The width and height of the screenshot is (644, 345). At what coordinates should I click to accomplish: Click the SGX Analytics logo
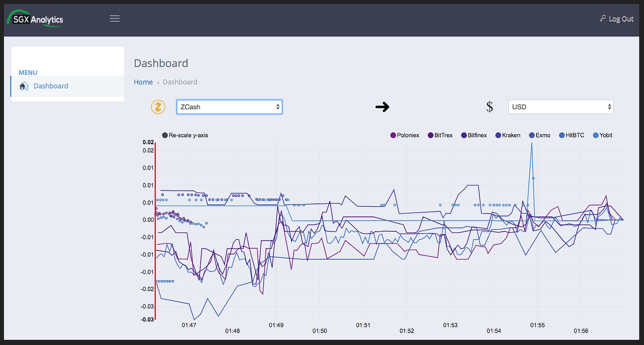pyautogui.click(x=34, y=19)
